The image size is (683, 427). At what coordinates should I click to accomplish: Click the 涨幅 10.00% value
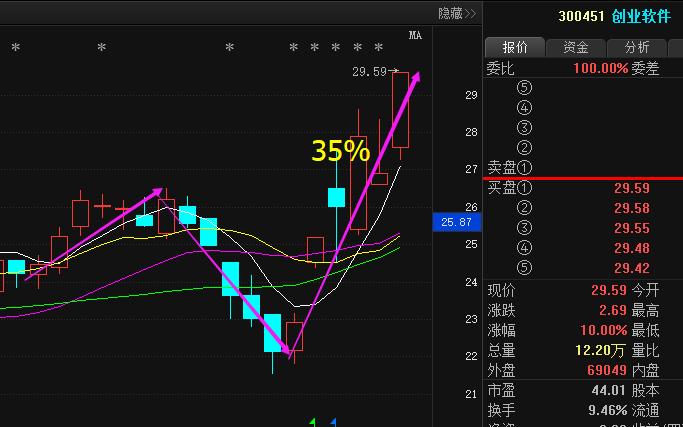point(600,330)
